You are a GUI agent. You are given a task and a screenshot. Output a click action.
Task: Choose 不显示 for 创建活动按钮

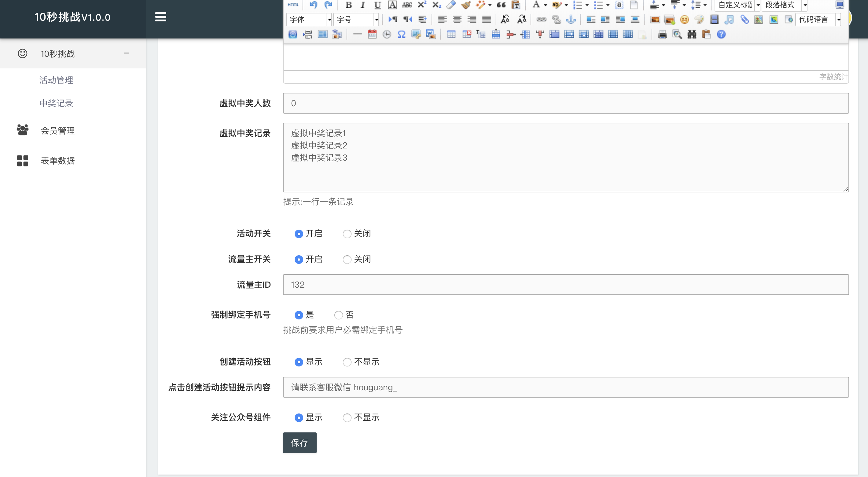pyautogui.click(x=347, y=362)
